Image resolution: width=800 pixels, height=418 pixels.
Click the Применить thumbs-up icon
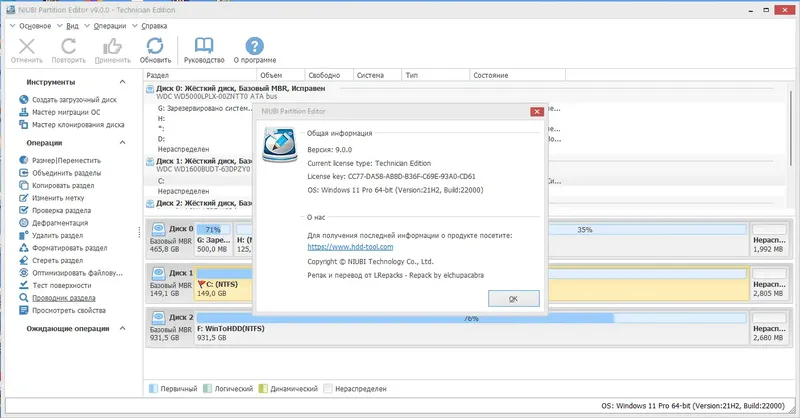112,46
